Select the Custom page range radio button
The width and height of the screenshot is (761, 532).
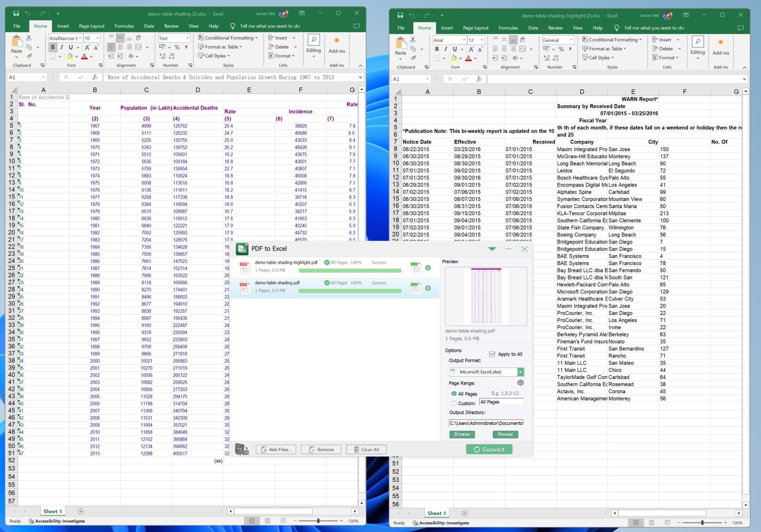tap(454, 403)
